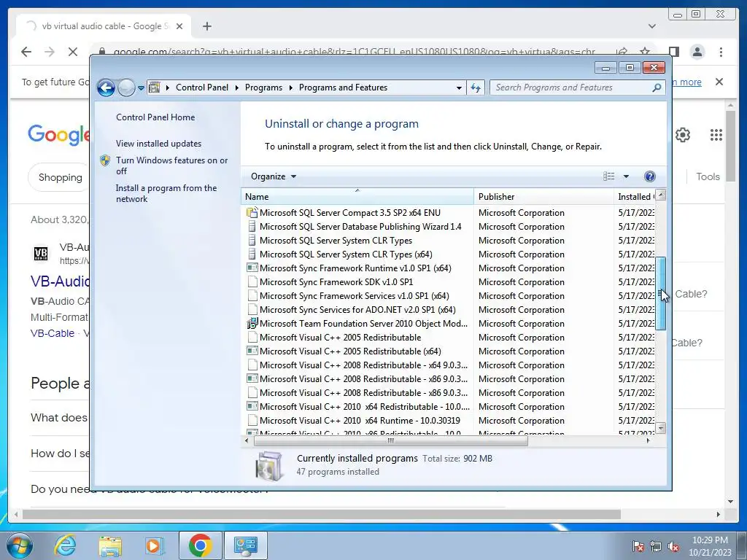This screenshot has width=747, height=560.
Task: Open Chrome profile avatar
Action: point(697,52)
